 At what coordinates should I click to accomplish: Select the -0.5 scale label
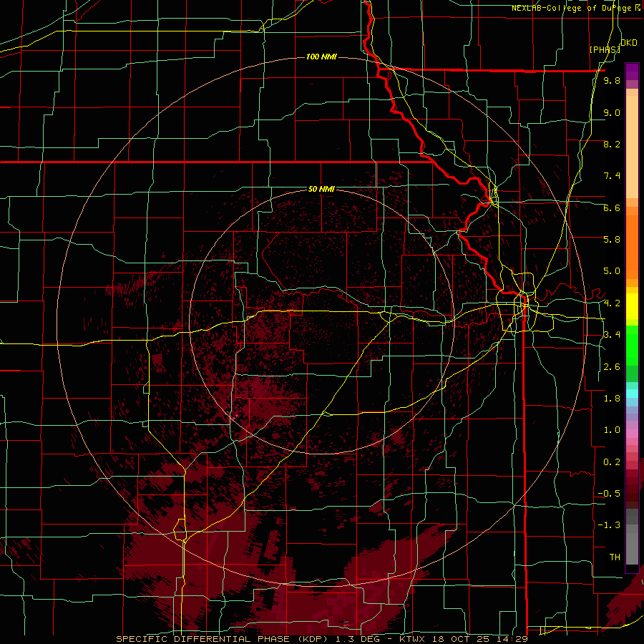609,493
